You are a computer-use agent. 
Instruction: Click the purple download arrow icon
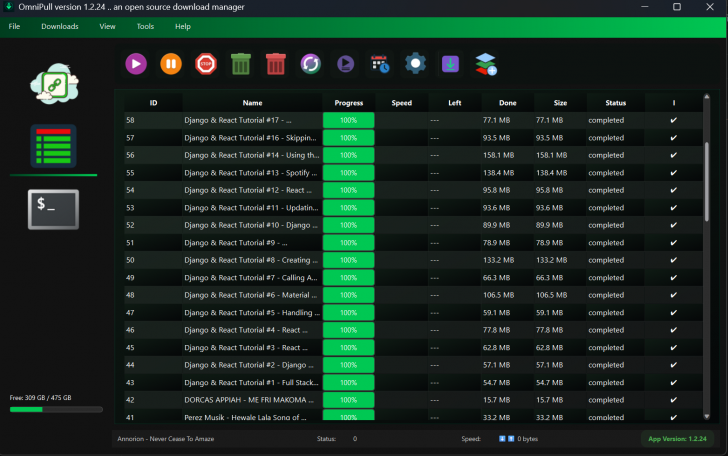pyautogui.click(x=450, y=64)
